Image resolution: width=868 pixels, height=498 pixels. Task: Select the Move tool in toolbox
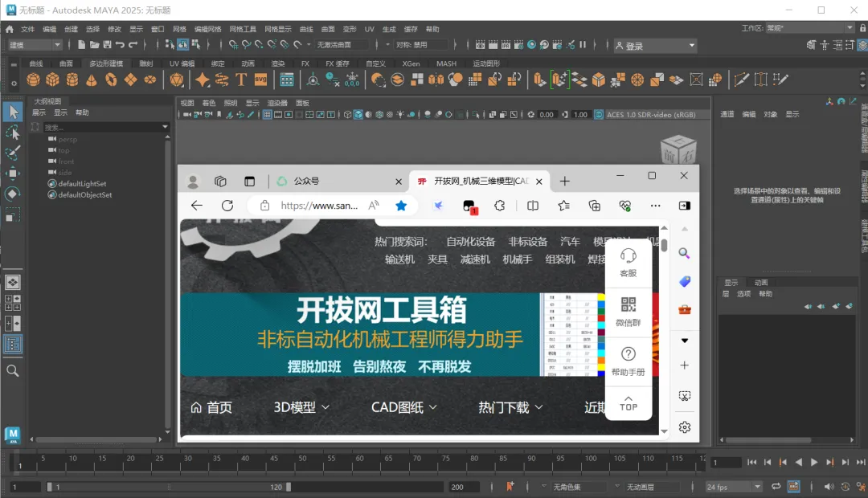click(x=13, y=173)
